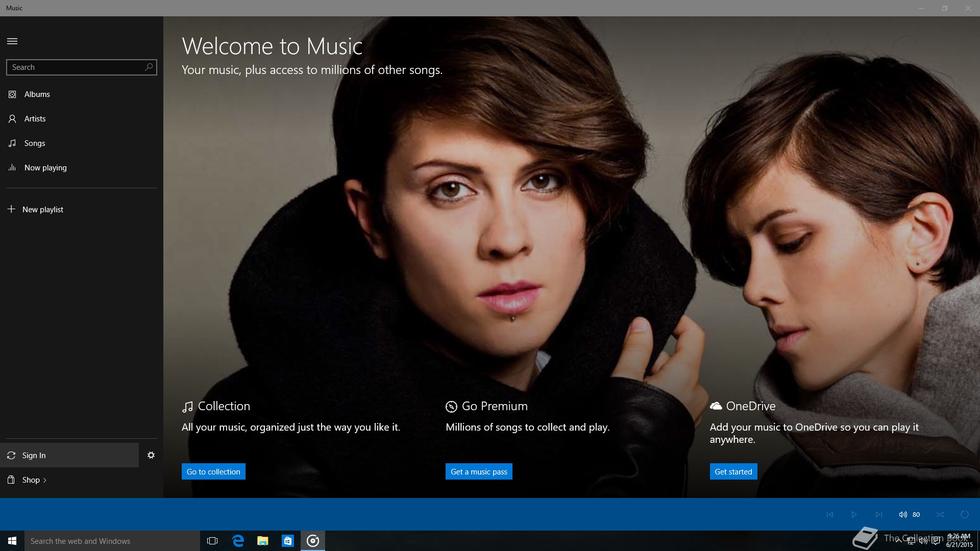This screenshot has height=551, width=980.
Task: Skip to next track
Action: (879, 514)
